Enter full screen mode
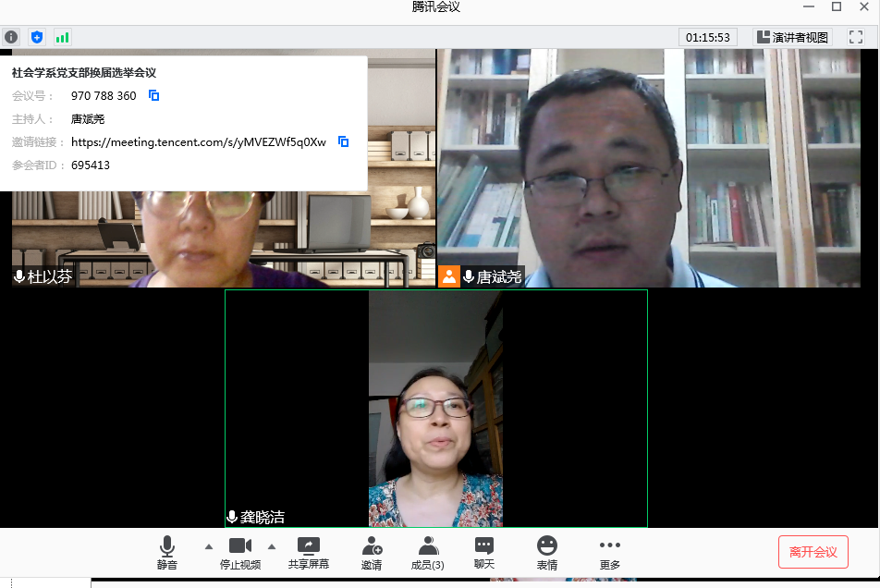The image size is (880, 588). [856, 37]
